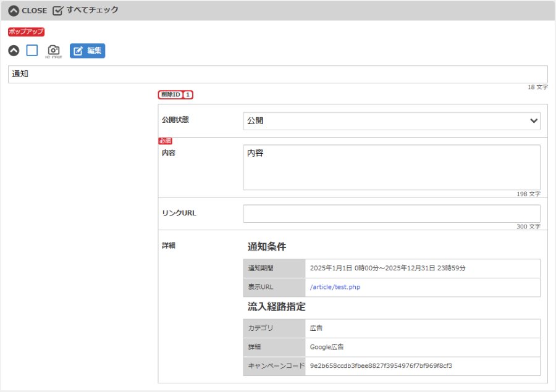Click the 通知 title input field
Viewport: 556px width, 392px height.
(x=277, y=74)
